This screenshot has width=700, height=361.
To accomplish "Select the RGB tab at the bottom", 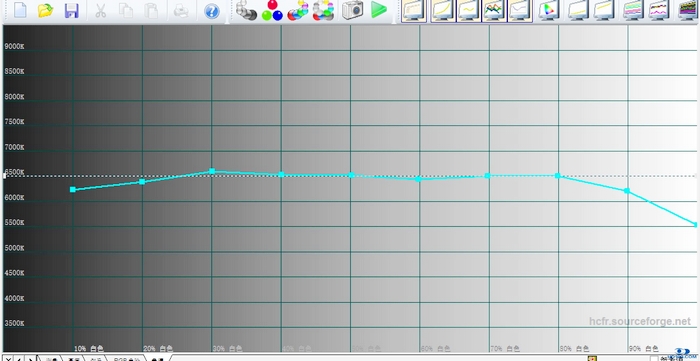I will tap(127, 359).
